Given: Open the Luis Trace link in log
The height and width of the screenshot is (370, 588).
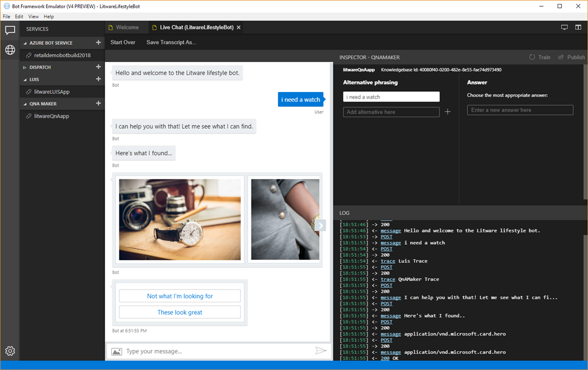Looking at the screenshot, I should [388, 261].
